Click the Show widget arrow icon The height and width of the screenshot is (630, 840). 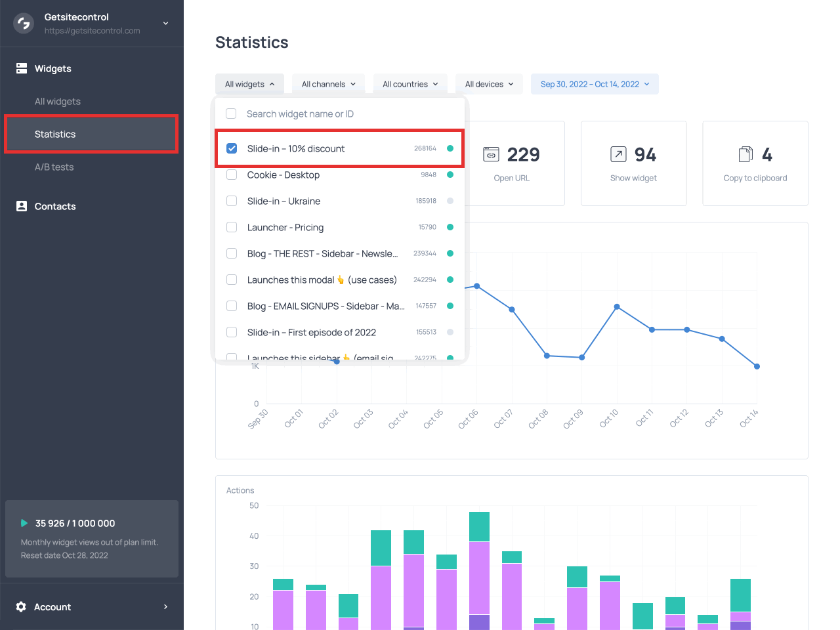[x=618, y=154]
